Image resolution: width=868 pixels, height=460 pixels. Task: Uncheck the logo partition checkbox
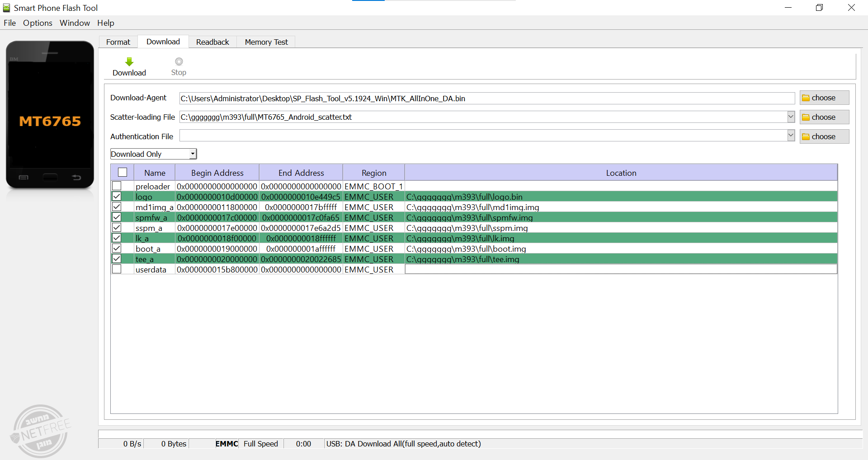(117, 196)
